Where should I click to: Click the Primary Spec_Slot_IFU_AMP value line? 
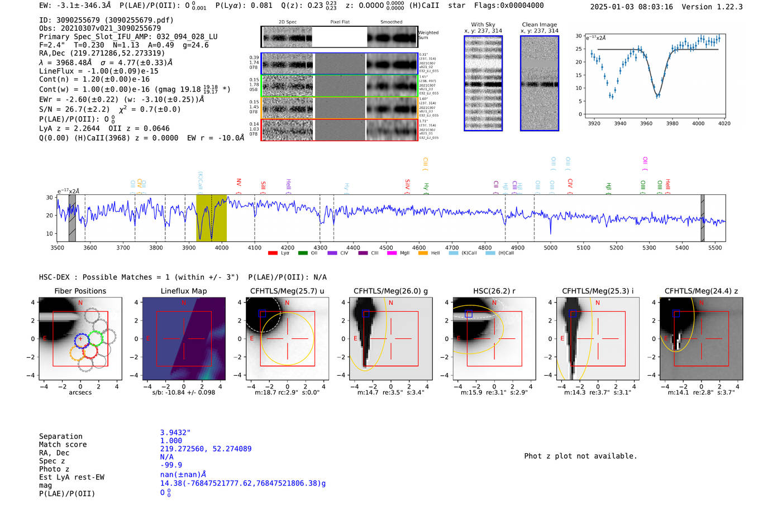(x=128, y=36)
